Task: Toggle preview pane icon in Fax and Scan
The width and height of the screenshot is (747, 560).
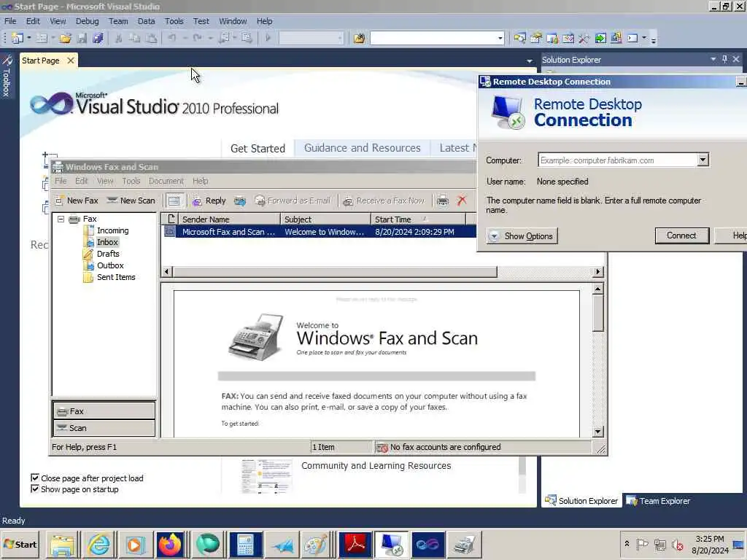Action: point(174,201)
